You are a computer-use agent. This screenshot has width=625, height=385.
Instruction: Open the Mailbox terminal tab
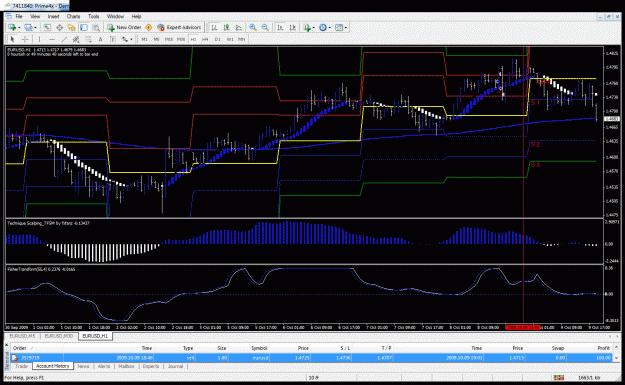tap(126, 366)
